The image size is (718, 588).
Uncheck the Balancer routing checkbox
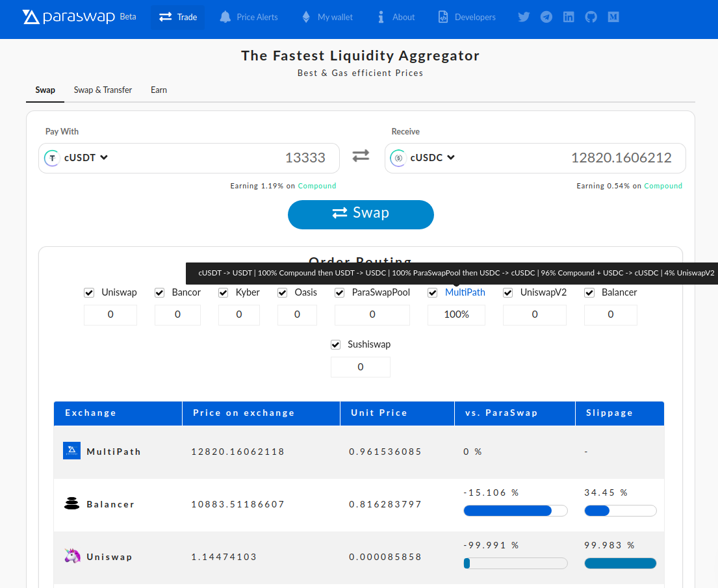point(589,292)
